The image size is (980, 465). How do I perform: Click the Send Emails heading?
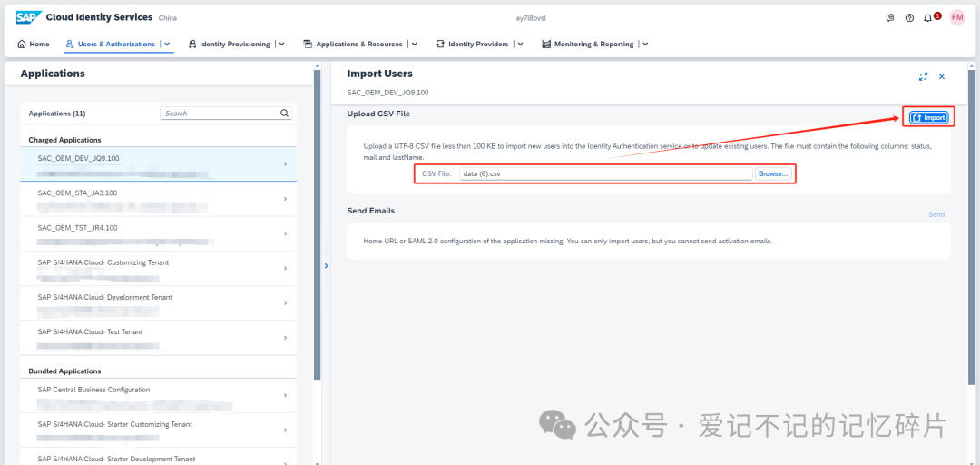[370, 211]
